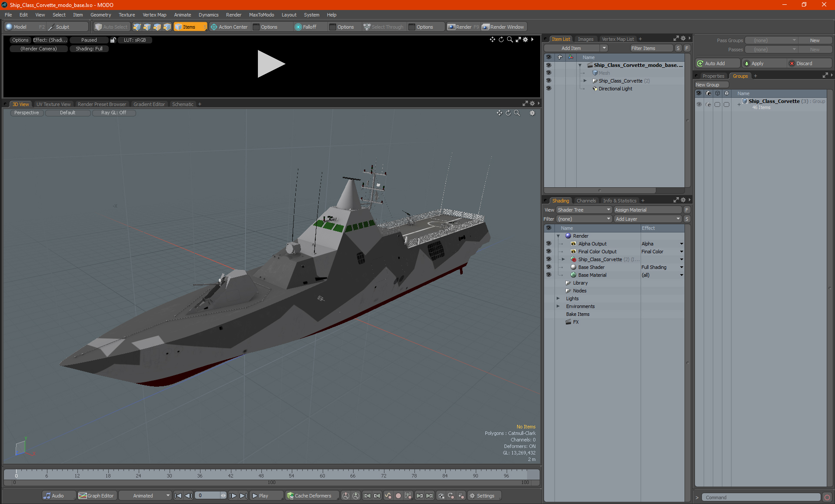Open the Render Window icon
This screenshot has height=504, width=835.
coord(486,27)
